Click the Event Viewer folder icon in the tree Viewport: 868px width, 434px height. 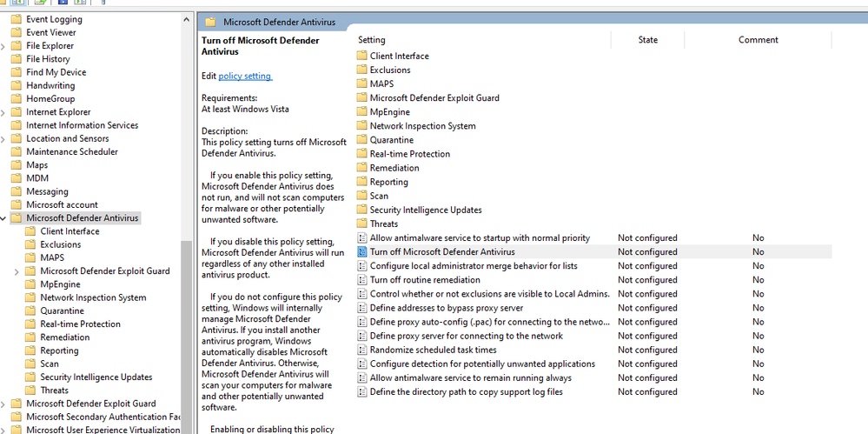coord(16,32)
